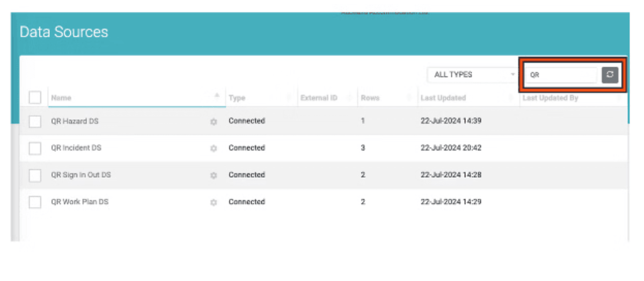
Task: Mark the QR Work Plan DS checkbox
Action: (x=35, y=203)
